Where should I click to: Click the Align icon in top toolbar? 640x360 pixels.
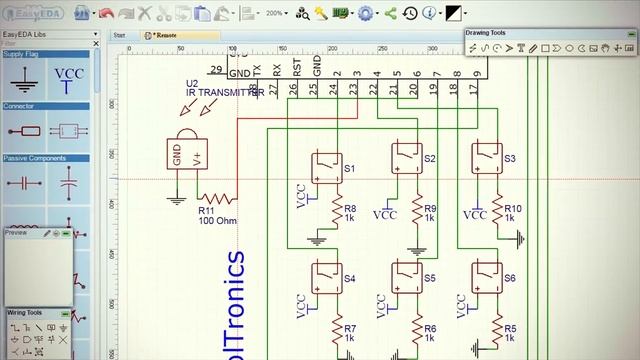pos(247,13)
